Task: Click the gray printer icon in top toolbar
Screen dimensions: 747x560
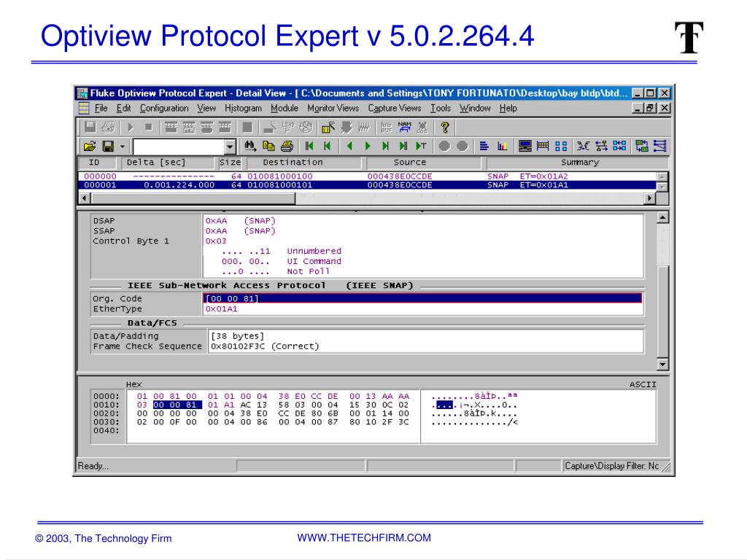Action: click(108, 127)
